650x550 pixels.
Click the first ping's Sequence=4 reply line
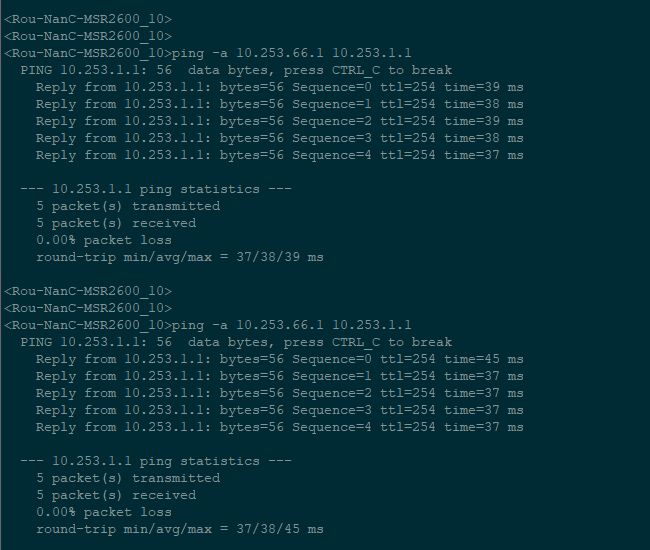[x=279, y=155]
